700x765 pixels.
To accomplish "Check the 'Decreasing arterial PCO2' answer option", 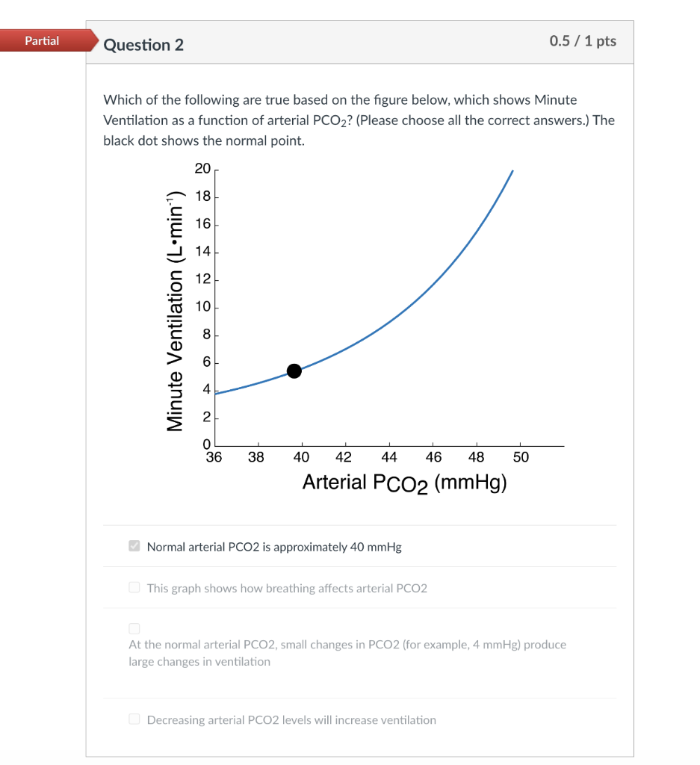I will coord(134,719).
